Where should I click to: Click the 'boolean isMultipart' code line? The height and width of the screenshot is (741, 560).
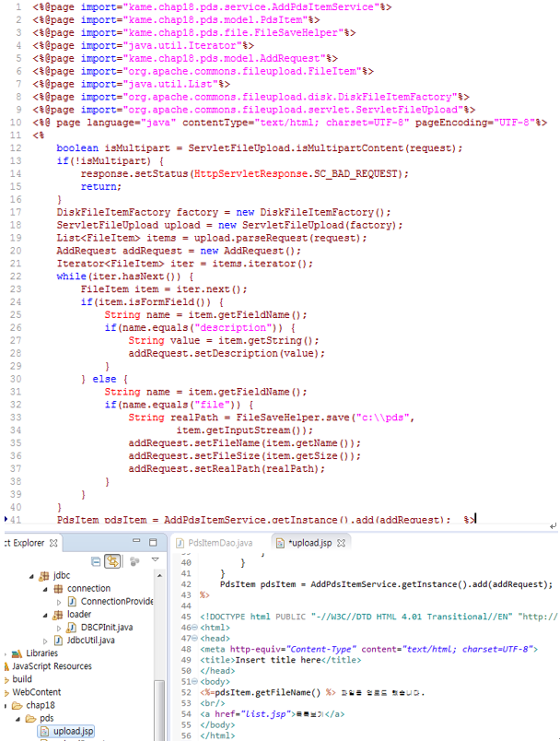[x=259, y=148]
